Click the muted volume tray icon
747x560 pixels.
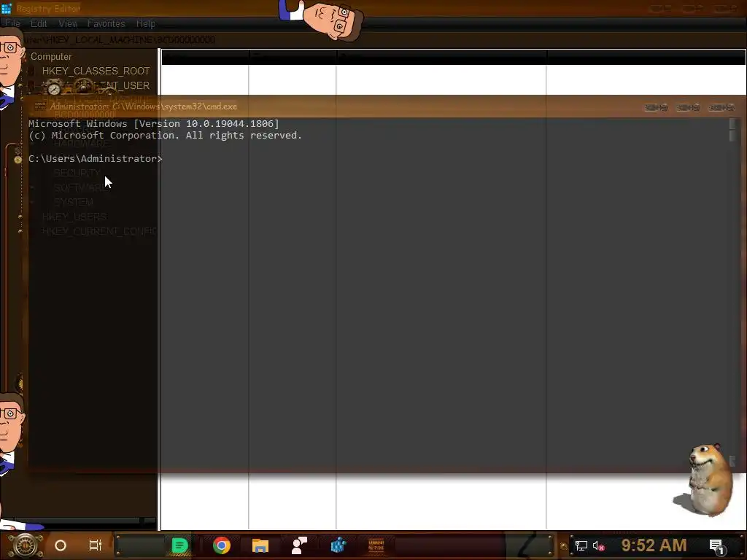(x=598, y=545)
